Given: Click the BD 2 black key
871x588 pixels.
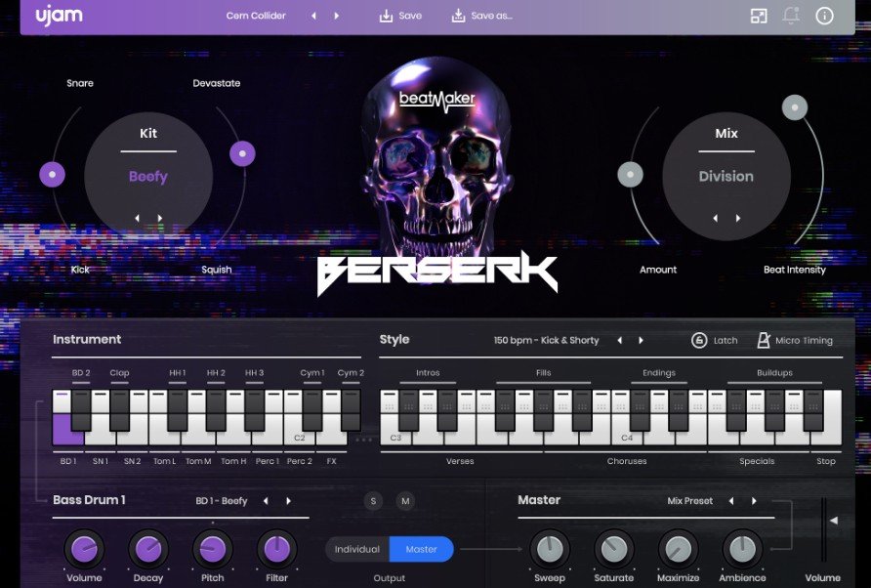Looking at the screenshot, I should (x=81, y=410).
